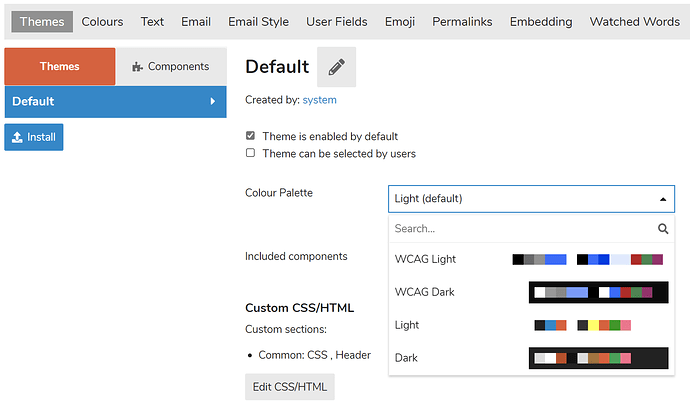Image resolution: width=690 pixels, height=404 pixels.
Task: Click the upload icon on Install button
Action: click(x=17, y=137)
